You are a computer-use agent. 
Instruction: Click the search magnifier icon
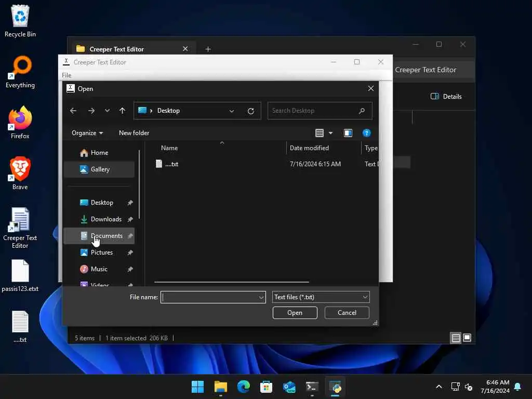[362, 111]
